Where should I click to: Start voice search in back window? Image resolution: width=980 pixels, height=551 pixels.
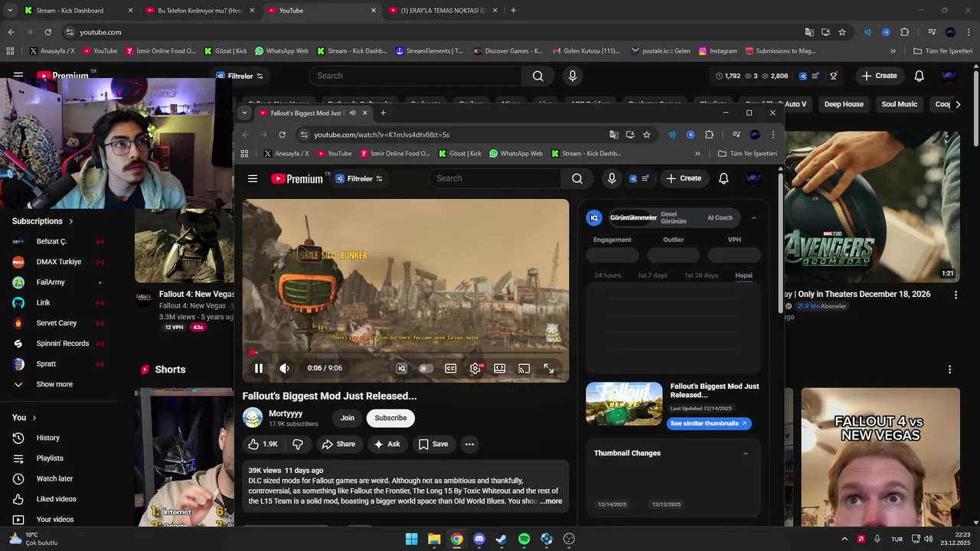(x=573, y=76)
